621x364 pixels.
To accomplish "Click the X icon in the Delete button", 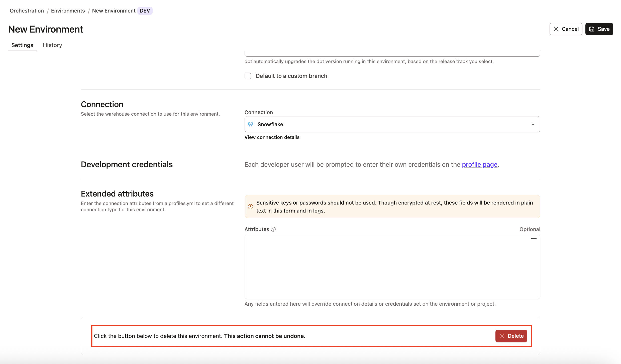I will (502, 336).
